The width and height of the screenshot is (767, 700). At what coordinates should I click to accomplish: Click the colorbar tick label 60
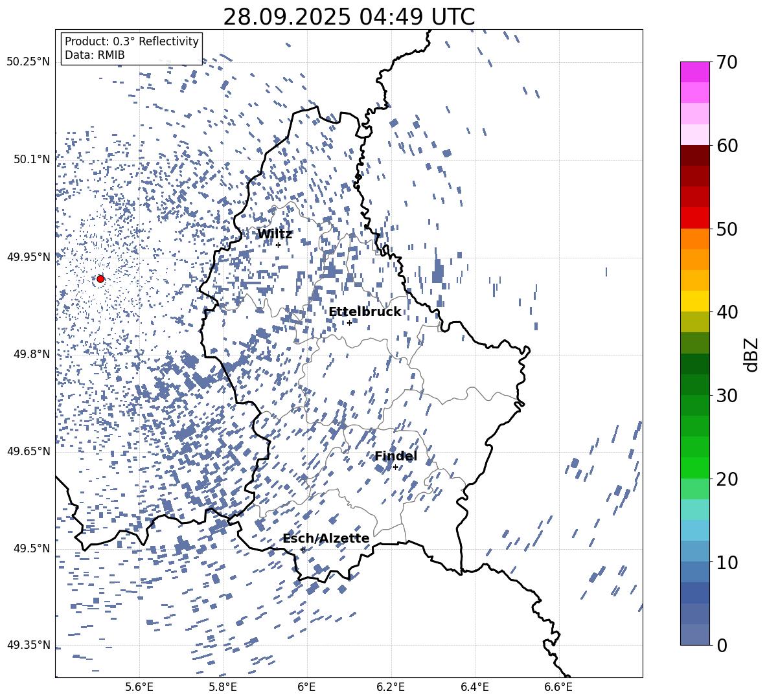[727, 146]
